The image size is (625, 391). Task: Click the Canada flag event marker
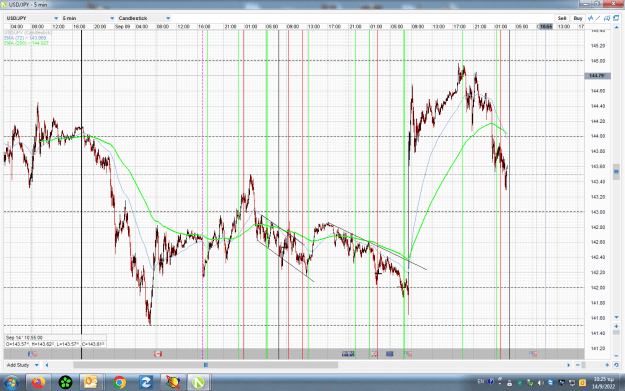(x=158, y=354)
